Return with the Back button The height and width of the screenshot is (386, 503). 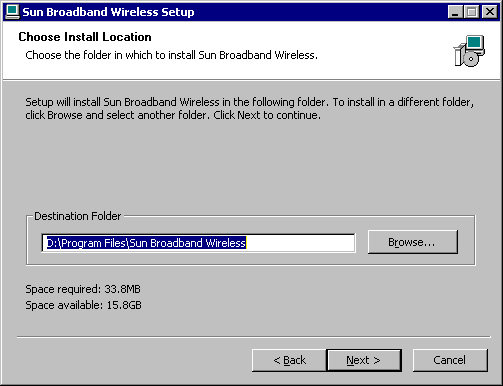(x=289, y=360)
